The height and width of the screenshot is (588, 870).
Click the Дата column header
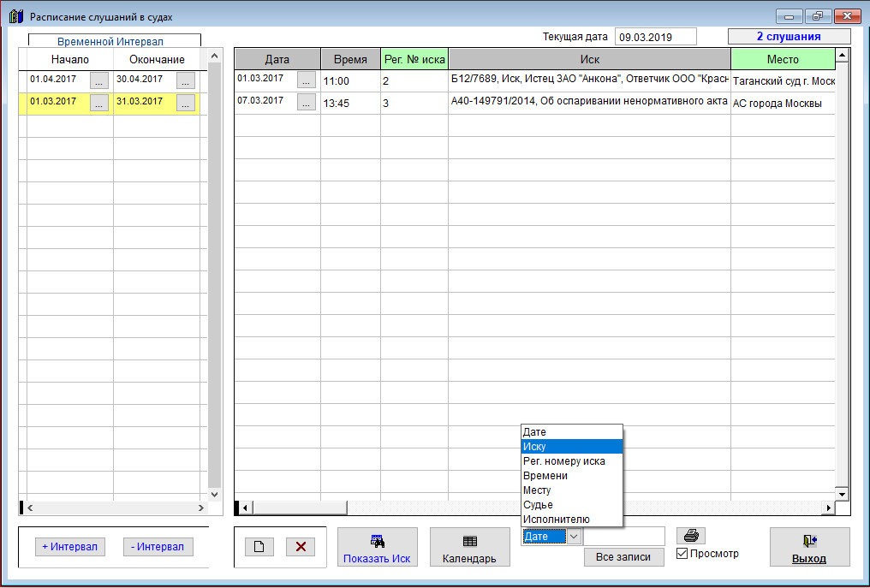(277, 59)
